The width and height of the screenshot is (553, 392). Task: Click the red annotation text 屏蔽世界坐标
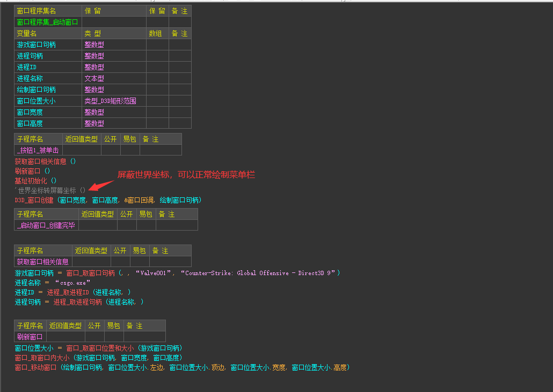tap(143, 175)
